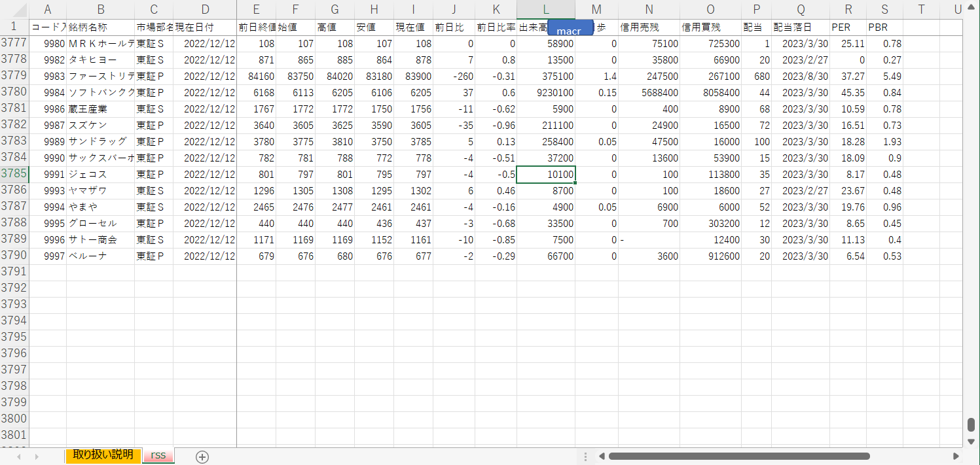Add a new sheet with the plus button
The width and height of the screenshot is (980, 465).
click(202, 457)
